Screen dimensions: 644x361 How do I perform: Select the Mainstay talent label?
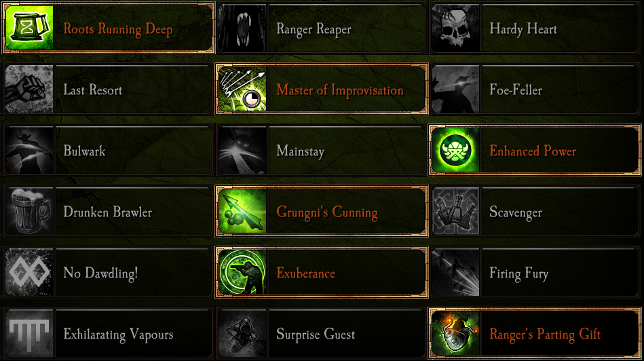(x=300, y=151)
